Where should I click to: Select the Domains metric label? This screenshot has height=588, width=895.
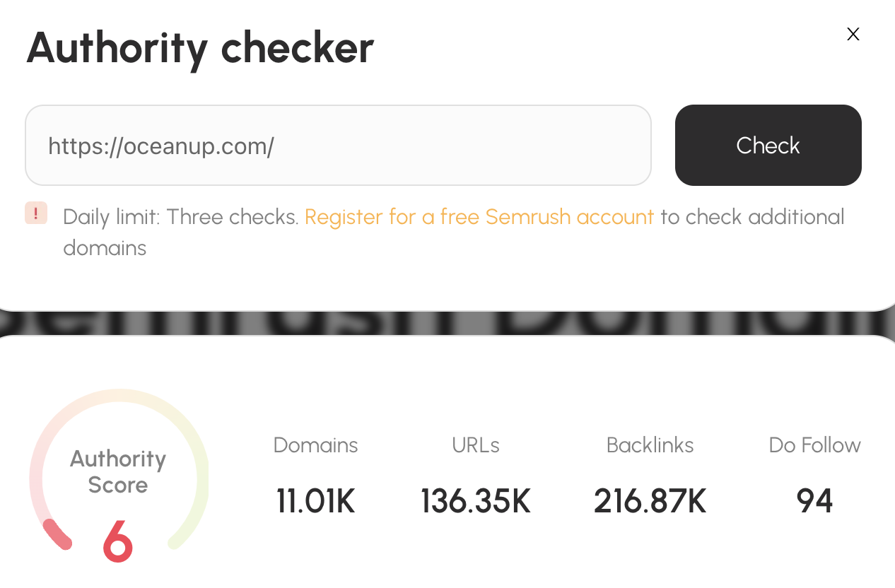tap(315, 445)
